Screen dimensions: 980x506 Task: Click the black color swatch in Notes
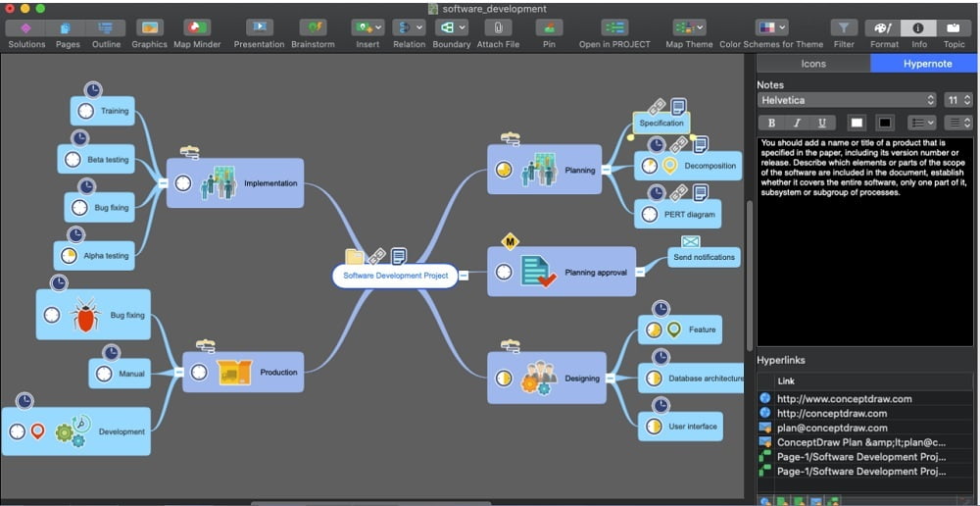pos(885,123)
